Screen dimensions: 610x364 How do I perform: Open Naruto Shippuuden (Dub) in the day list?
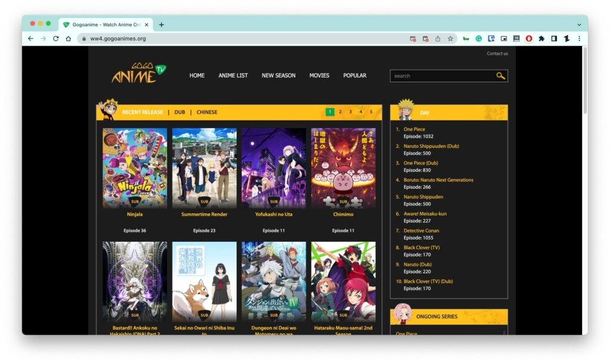coord(431,146)
